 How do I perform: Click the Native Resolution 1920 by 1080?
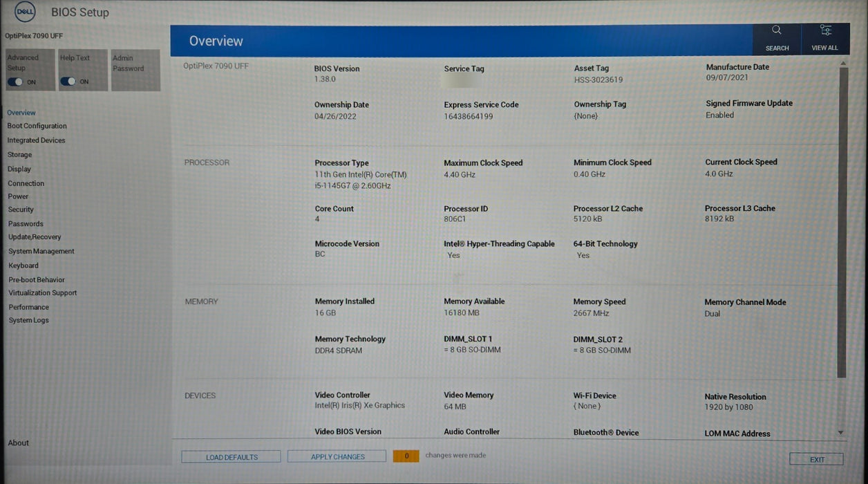pos(729,407)
